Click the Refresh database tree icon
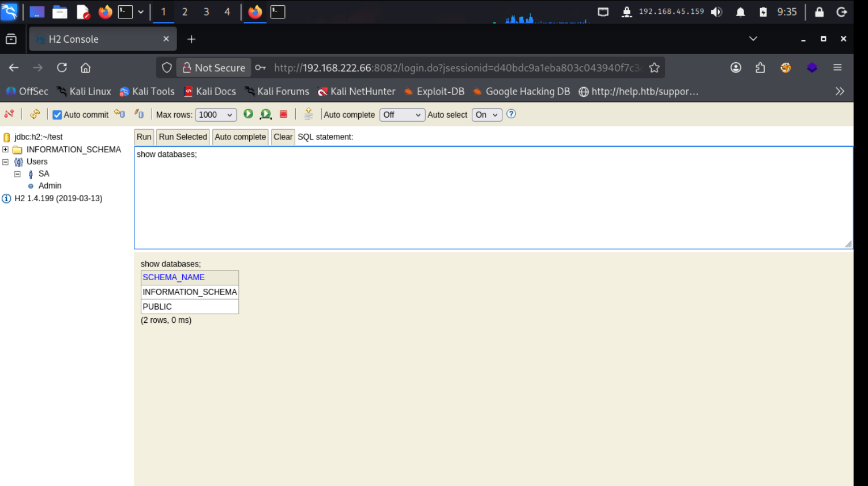 click(35, 114)
